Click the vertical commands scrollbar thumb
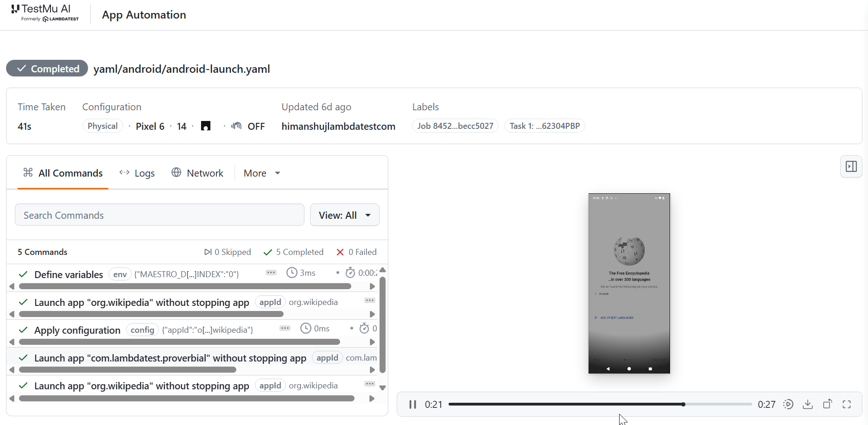The height and width of the screenshot is (425, 868). point(382,325)
